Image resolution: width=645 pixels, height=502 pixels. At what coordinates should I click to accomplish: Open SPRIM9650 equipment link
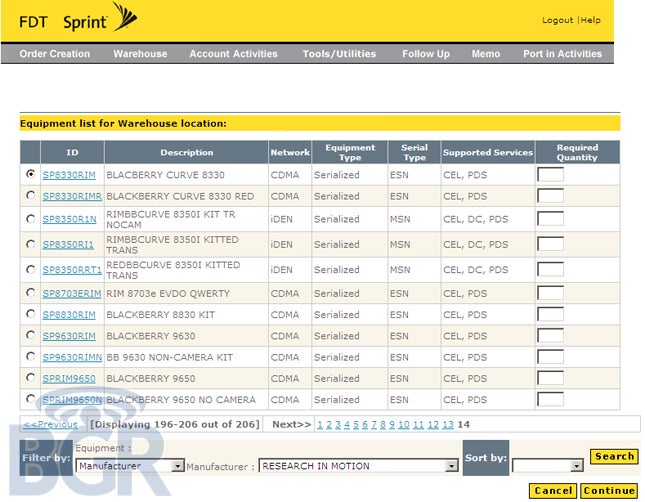point(69,379)
